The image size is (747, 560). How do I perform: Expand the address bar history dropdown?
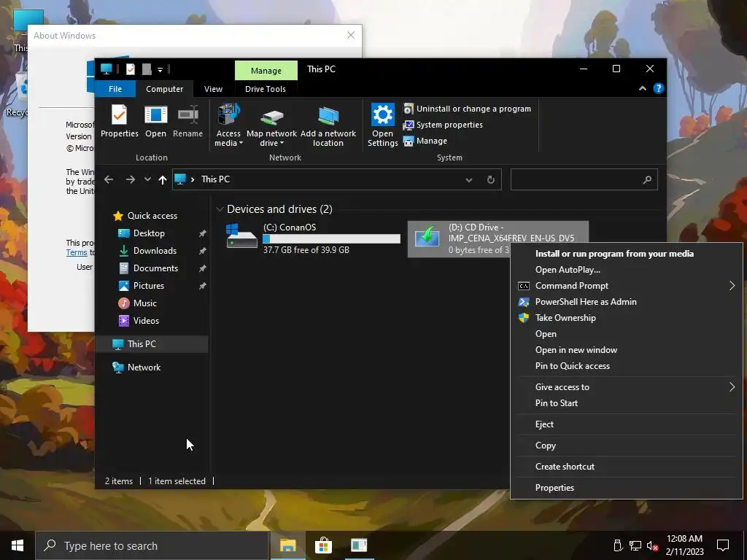tap(469, 179)
